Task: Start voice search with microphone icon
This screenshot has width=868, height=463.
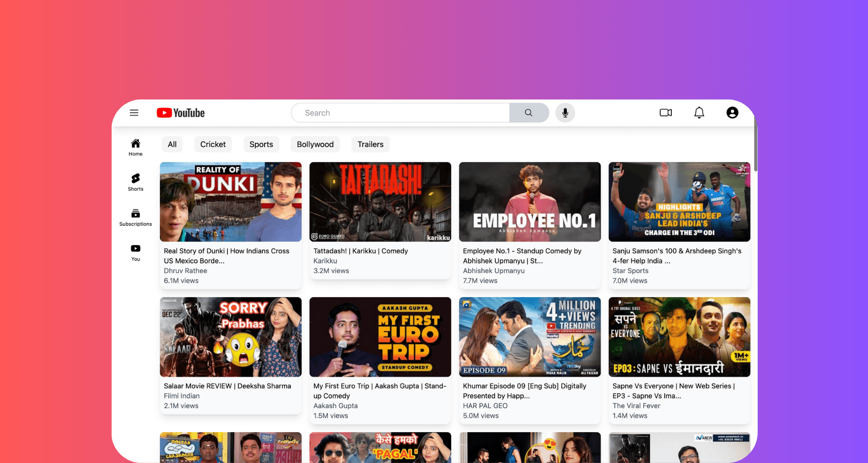Action: click(565, 113)
